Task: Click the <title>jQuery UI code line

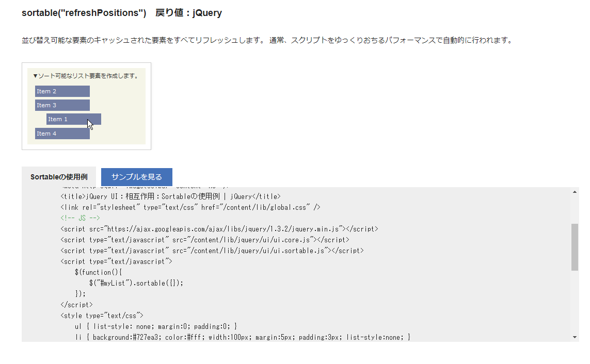Action: pos(170,196)
